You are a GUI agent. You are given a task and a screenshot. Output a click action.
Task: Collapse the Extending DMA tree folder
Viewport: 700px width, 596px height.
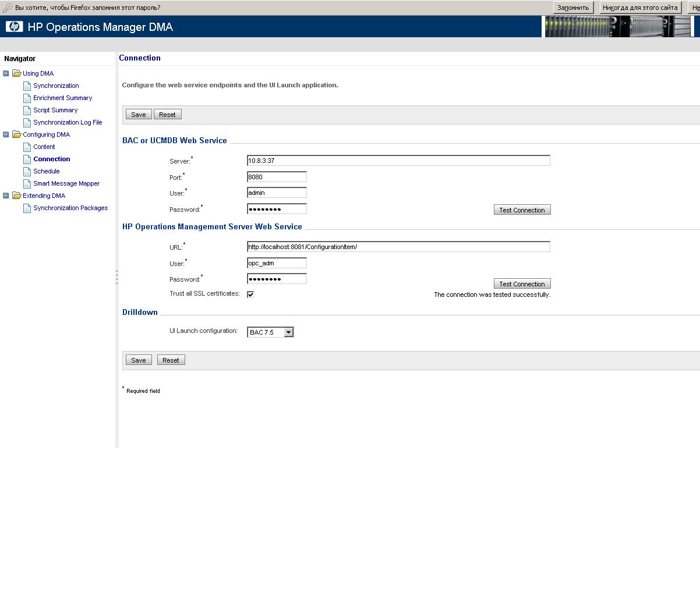[x=6, y=196]
